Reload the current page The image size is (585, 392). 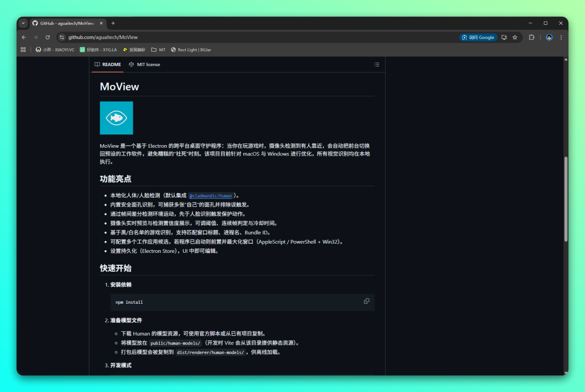(48, 37)
